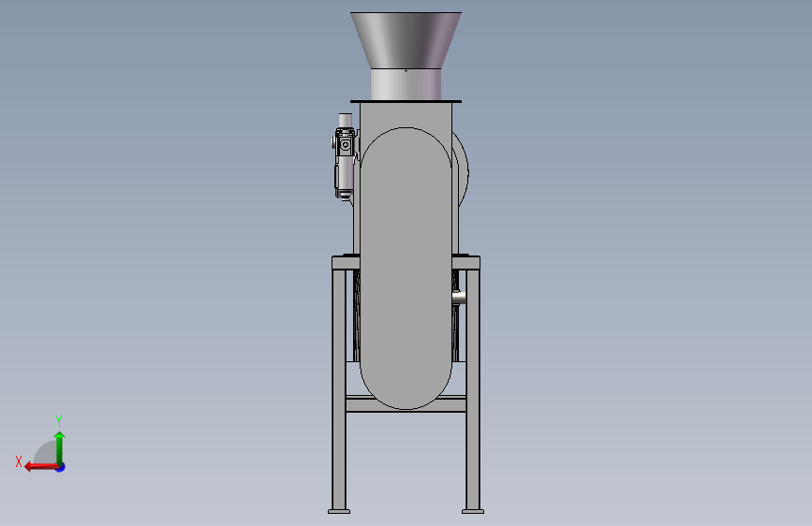Select the small shaft stub on the right side
This screenshot has width=812, height=526.
pyautogui.click(x=459, y=298)
